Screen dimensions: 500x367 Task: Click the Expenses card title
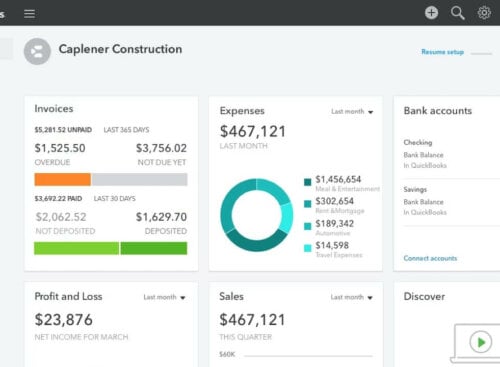pos(242,111)
